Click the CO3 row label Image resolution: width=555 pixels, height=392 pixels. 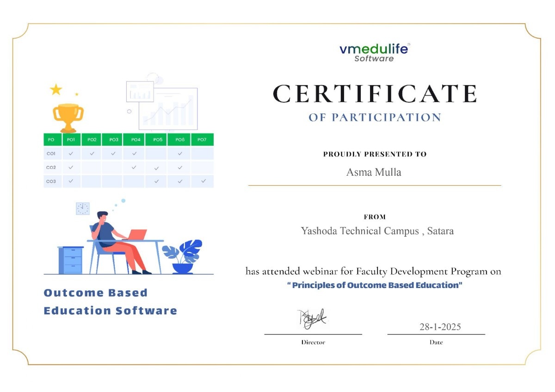point(51,181)
